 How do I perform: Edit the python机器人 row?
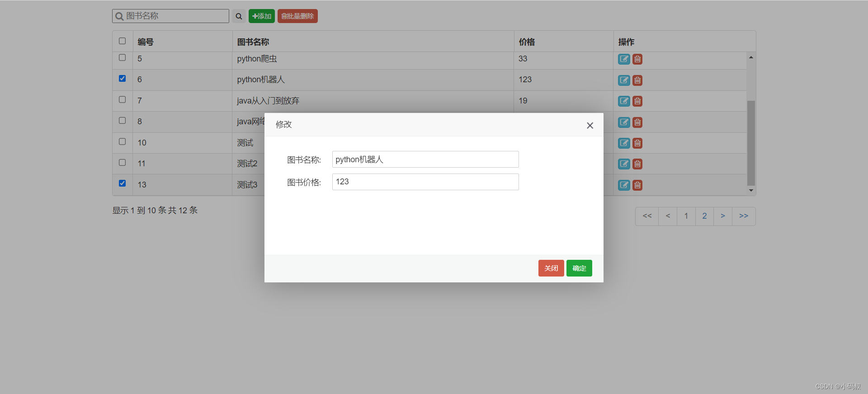[x=624, y=80]
